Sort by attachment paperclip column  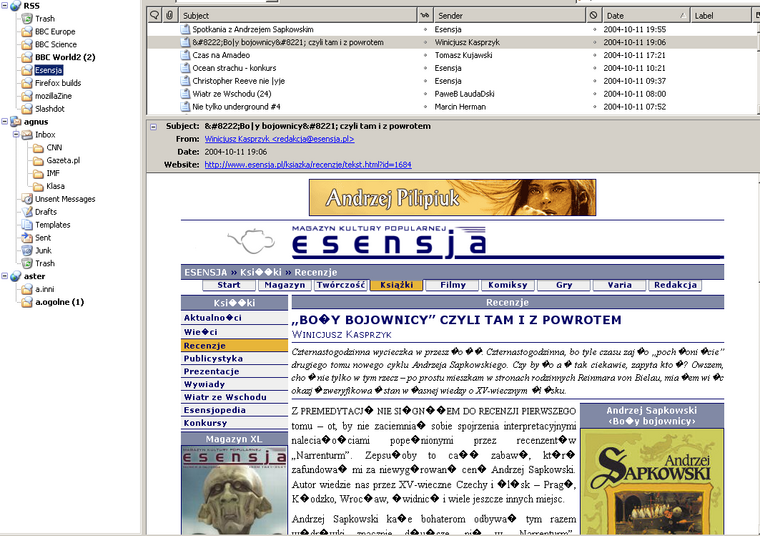pyautogui.click(x=170, y=15)
